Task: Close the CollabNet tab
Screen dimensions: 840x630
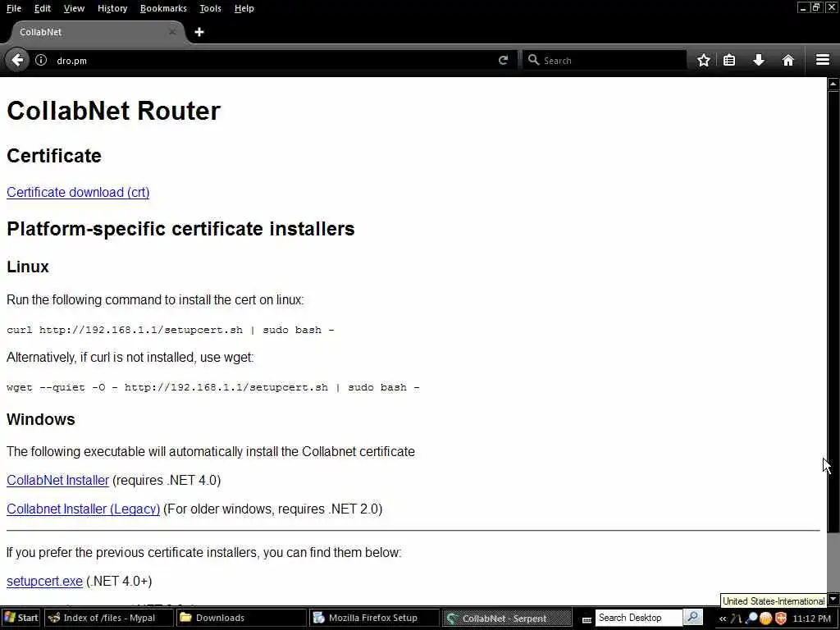Action: 172,32
